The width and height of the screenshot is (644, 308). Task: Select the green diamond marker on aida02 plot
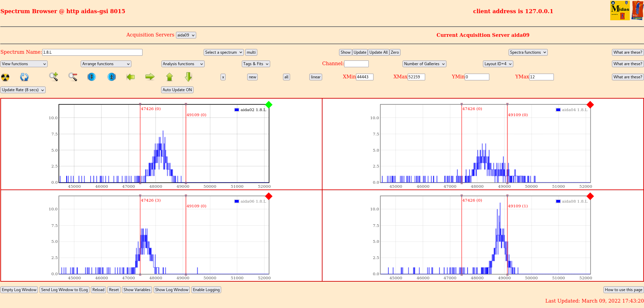tap(269, 105)
